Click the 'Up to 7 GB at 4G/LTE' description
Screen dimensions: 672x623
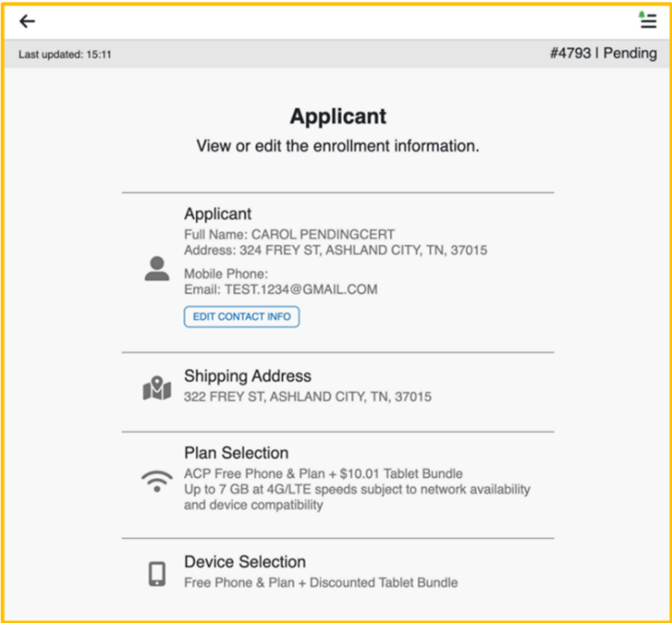(x=357, y=497)
